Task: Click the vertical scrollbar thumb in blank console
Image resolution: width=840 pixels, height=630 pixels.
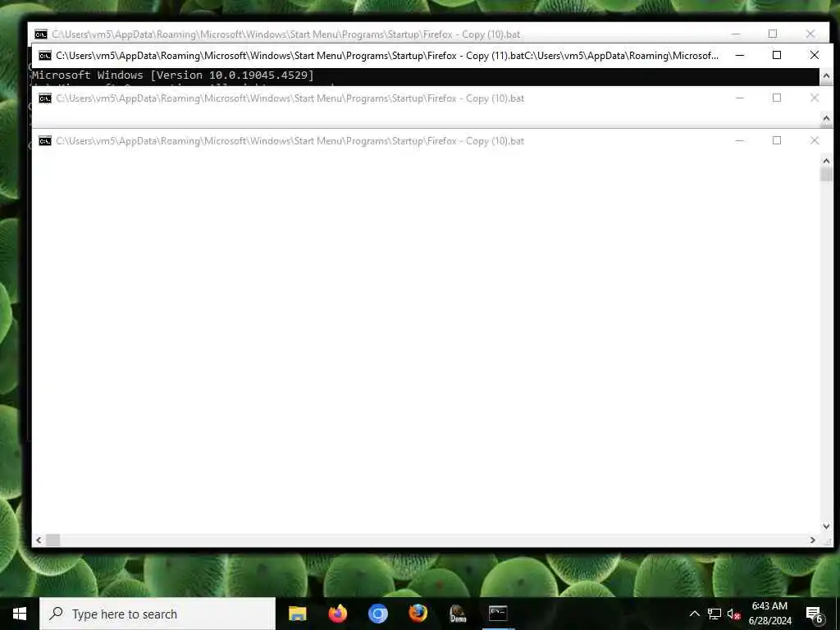Action: point(826,174)
